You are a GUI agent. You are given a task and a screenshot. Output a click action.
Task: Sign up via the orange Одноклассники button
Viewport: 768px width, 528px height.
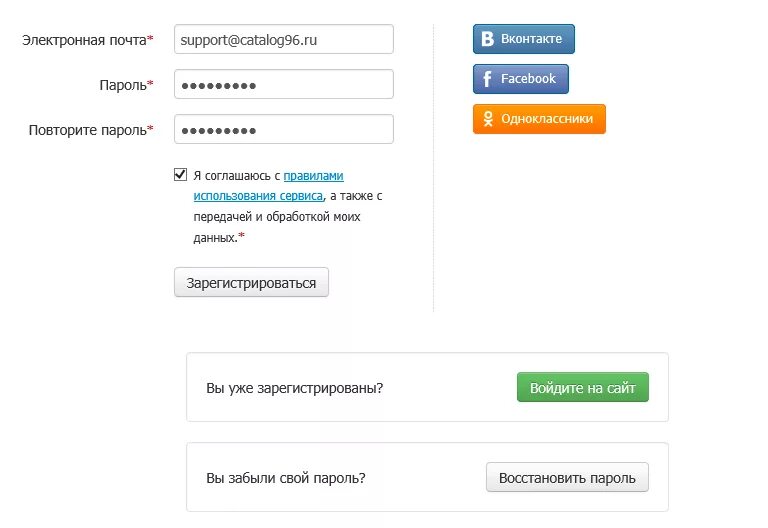[x=539, y=119]
